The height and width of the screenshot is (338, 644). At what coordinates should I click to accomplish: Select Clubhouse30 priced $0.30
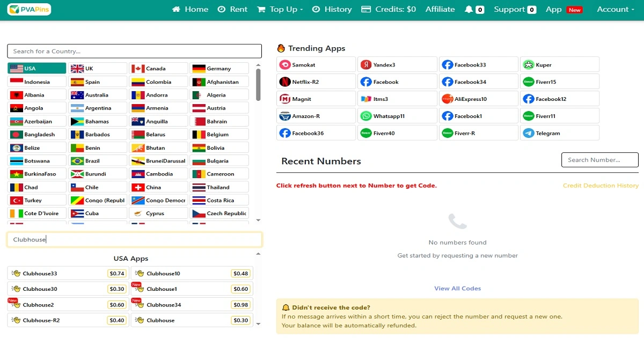pos(68,289)
